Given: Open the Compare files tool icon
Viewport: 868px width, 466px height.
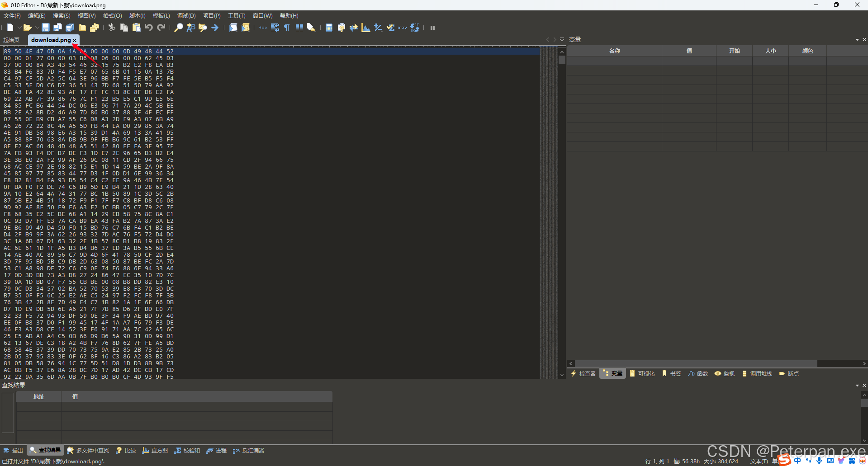Looking at the screenshot, I should click(x=341, y=28).
